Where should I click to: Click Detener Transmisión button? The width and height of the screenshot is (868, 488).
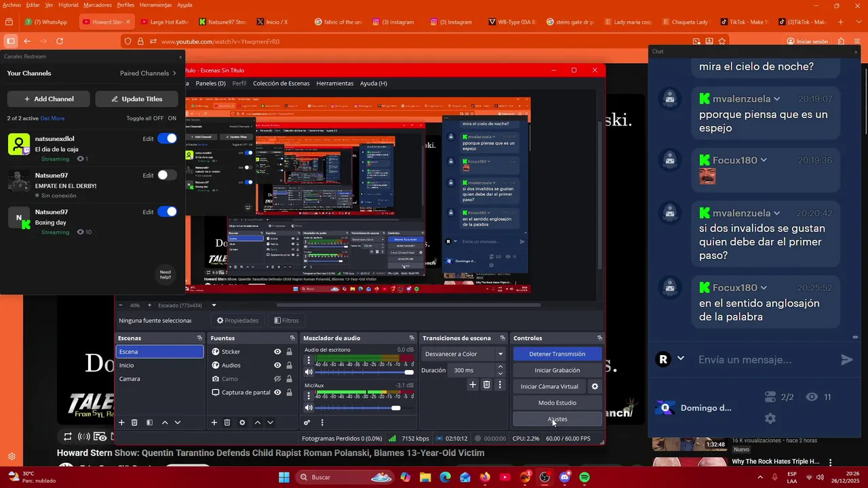click(x=557, y=354)
